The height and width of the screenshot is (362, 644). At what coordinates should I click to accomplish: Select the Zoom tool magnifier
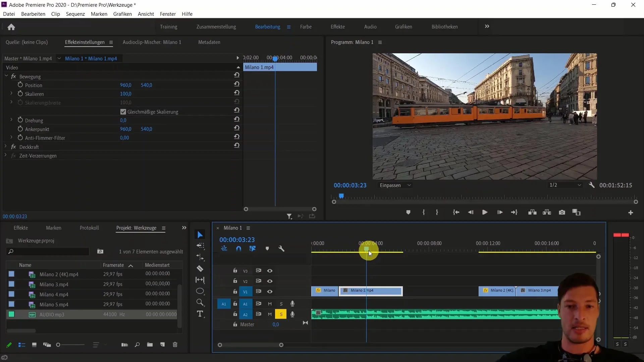tap(200, 302)
